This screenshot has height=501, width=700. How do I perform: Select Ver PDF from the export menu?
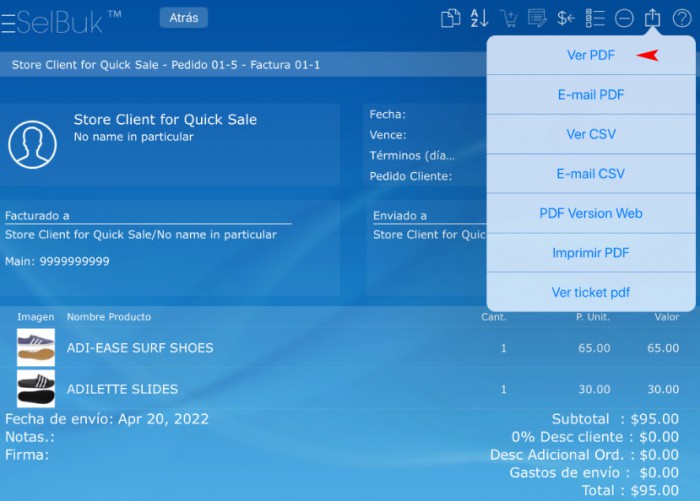pyautogui.click(x=590, y=56)
